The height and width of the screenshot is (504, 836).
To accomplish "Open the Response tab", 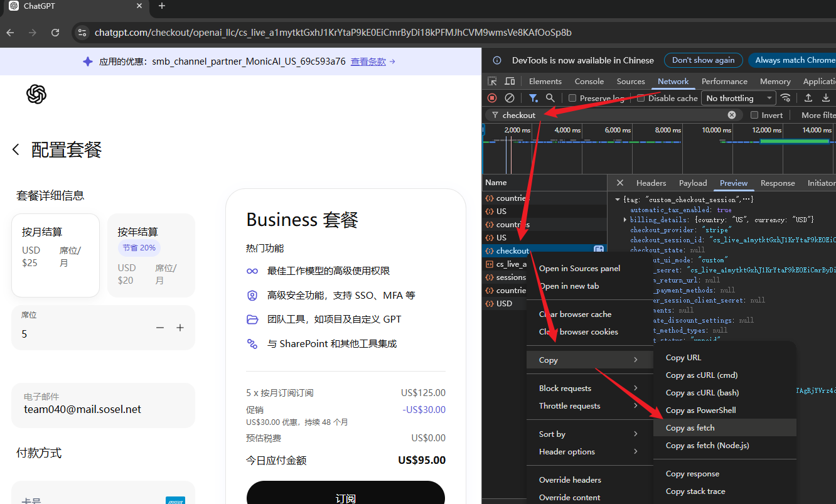I will 778,183.
